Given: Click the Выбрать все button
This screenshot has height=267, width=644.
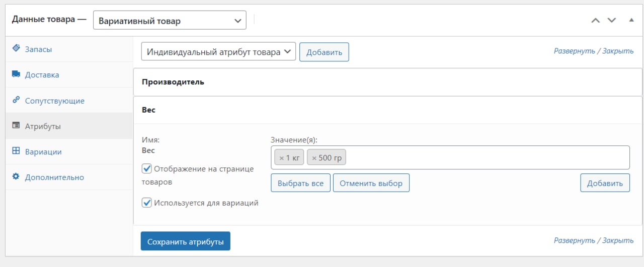Looking at the screenshot, I should click(300, 183).
